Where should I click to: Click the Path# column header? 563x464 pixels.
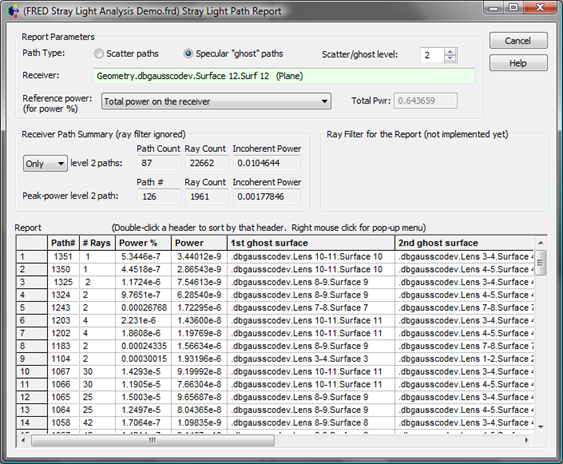[x=63, y=243]
